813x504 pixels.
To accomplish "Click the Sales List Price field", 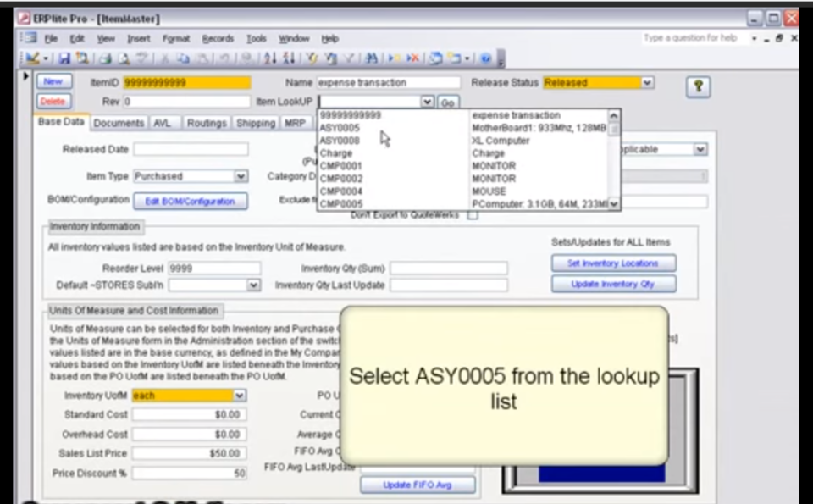I will [189, 453].
